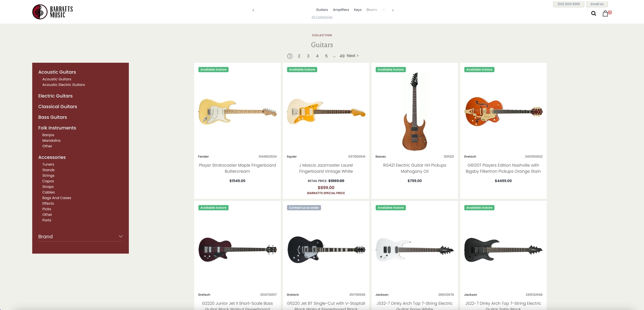Open Squier J Mascis Jazzmaster image
This screenshot has height=310, width=644.
pos(326,112)
